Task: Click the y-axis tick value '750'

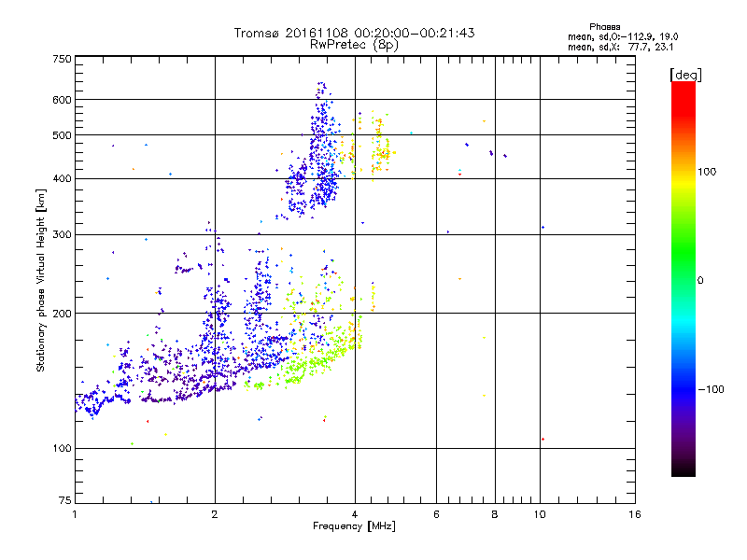Action: click(62, 59)
